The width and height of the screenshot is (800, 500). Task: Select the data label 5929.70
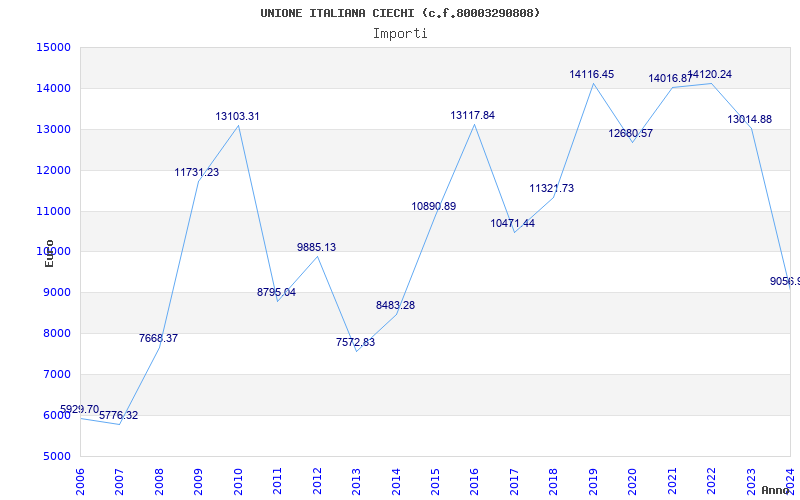click(x=80, y=409)
